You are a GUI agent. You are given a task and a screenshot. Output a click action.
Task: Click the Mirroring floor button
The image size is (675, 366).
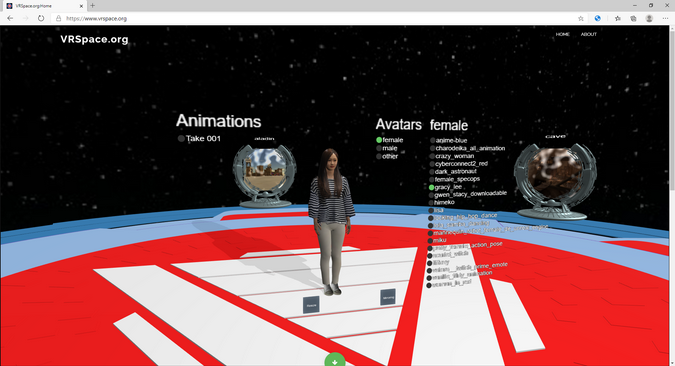(388, 297)
